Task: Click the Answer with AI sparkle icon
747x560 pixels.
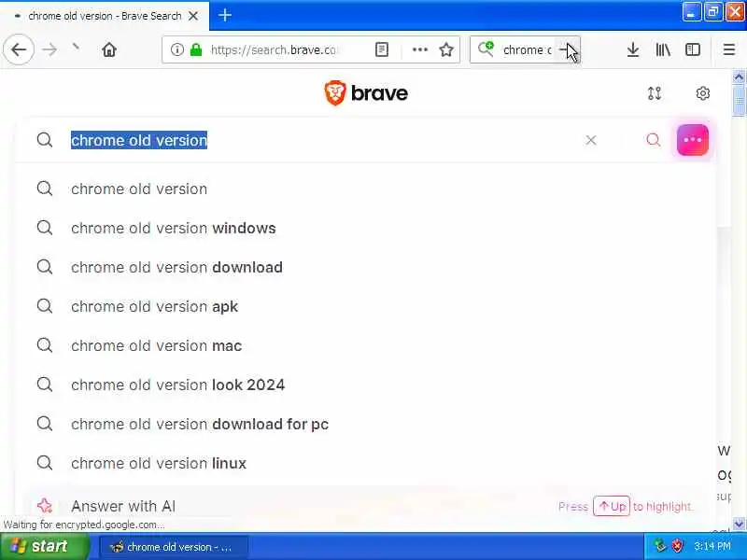Action: (x=44, y=506)
